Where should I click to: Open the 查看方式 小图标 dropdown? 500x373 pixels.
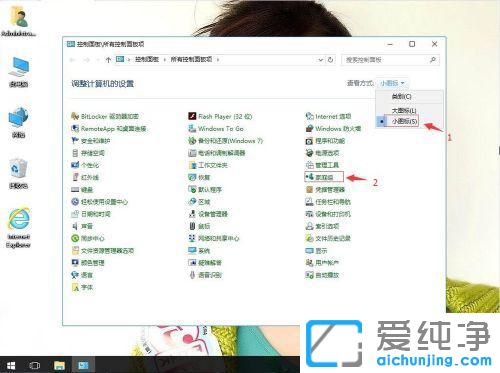[392, 83]
